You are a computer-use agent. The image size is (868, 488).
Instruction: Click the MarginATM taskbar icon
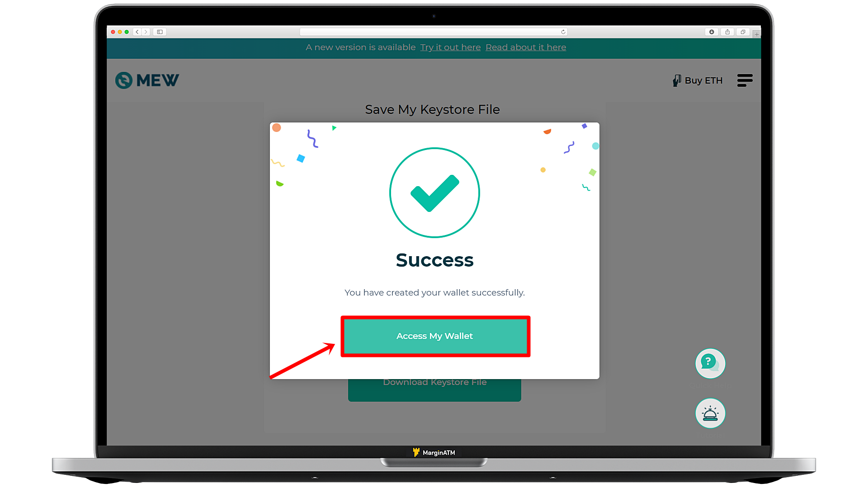tap(416, 452)
